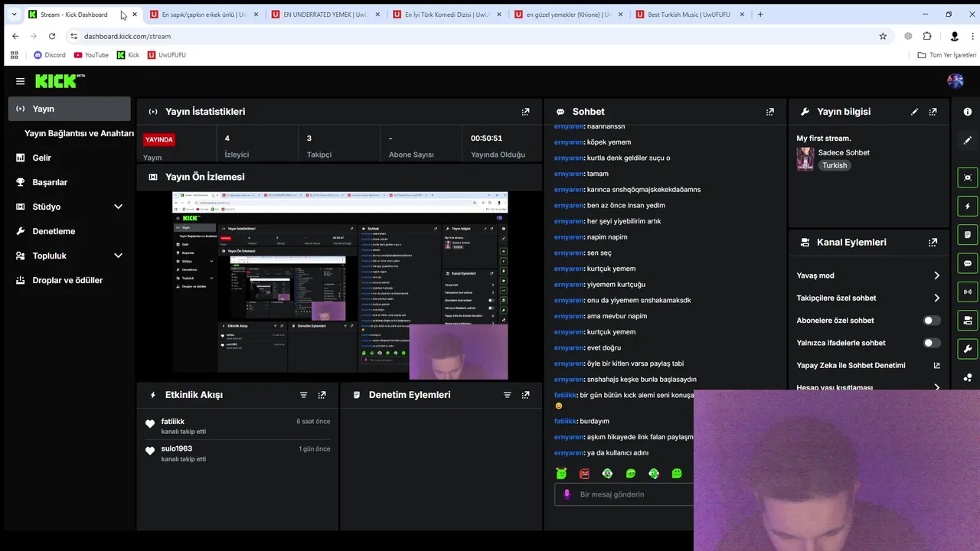Toggle the lightning activity feed icon in right rail
The image size is (980, 551).
(968, 206)
